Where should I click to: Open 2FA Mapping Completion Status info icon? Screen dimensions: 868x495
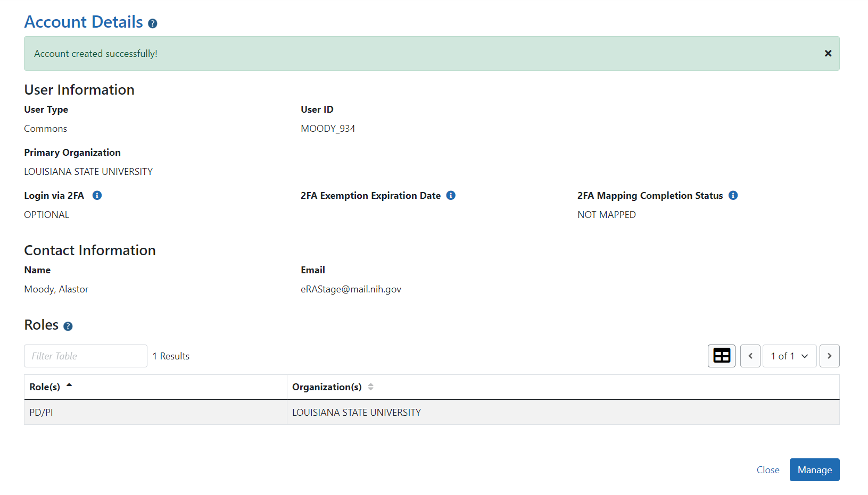coord(733,196)
